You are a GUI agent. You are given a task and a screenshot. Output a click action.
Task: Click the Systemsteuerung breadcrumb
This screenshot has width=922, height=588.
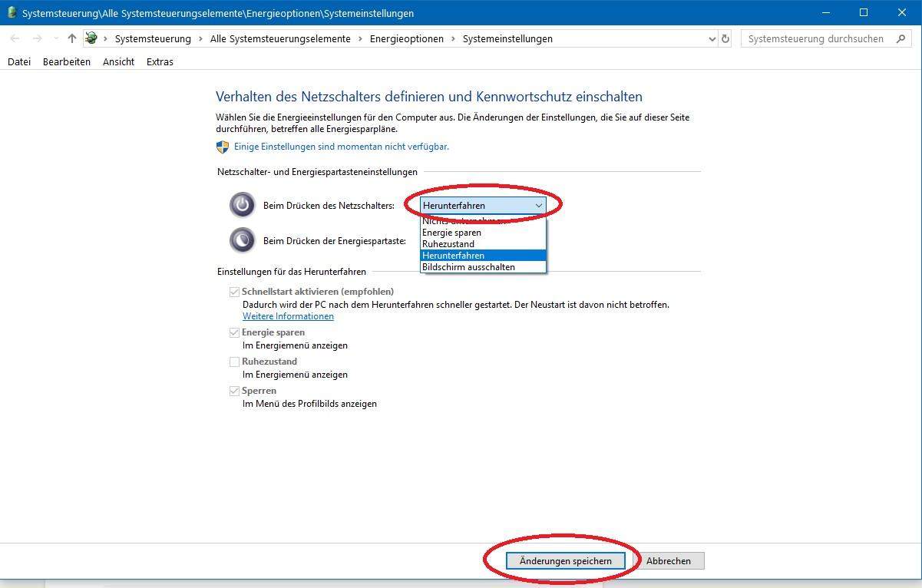[153, 38]
